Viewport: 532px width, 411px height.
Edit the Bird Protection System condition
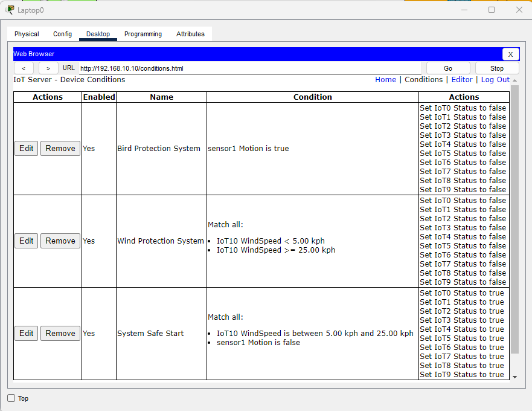tap(27, 149)
